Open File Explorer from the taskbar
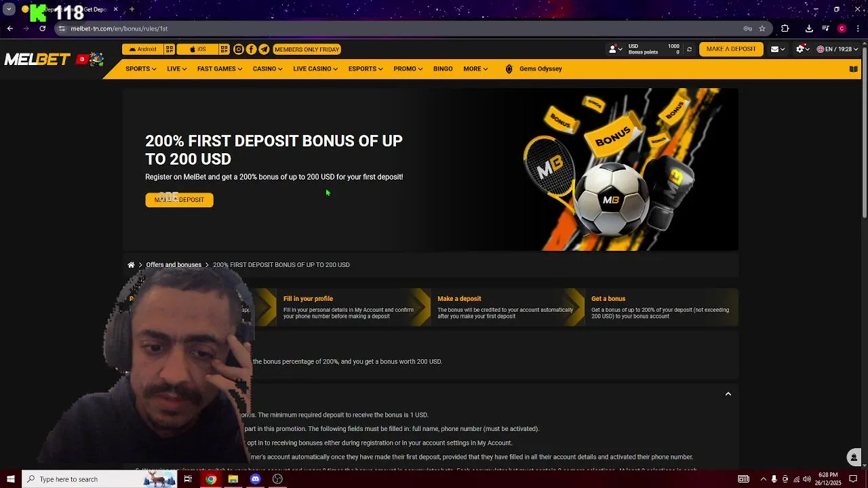868x488 pixels. pyautogui.click(x=233, y=479)
